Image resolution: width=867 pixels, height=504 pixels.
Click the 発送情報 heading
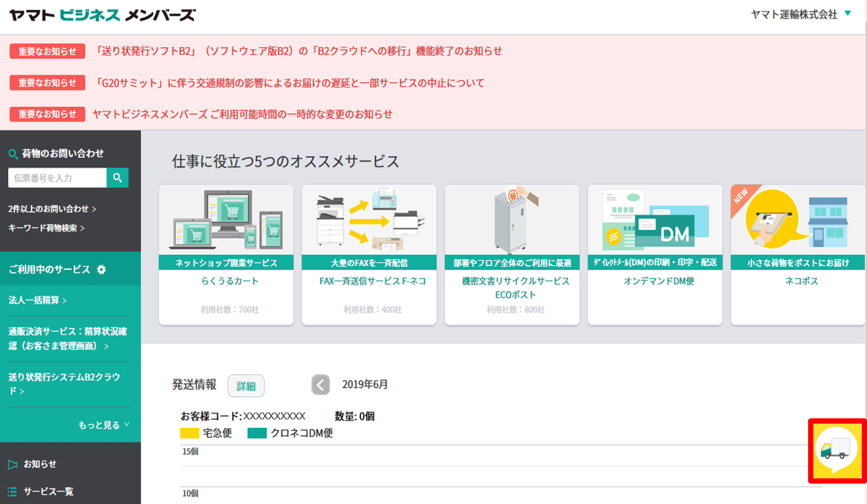(x=194, y=385)
